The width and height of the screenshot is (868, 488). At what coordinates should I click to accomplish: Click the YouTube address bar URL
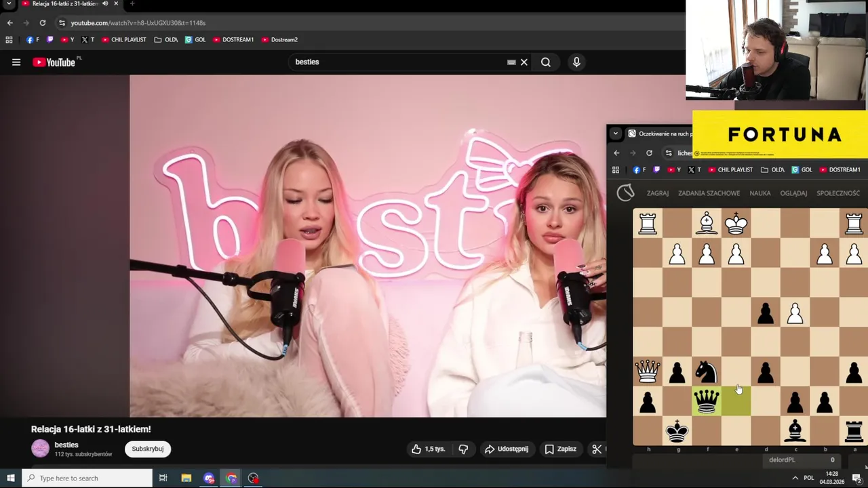point(138,23)
